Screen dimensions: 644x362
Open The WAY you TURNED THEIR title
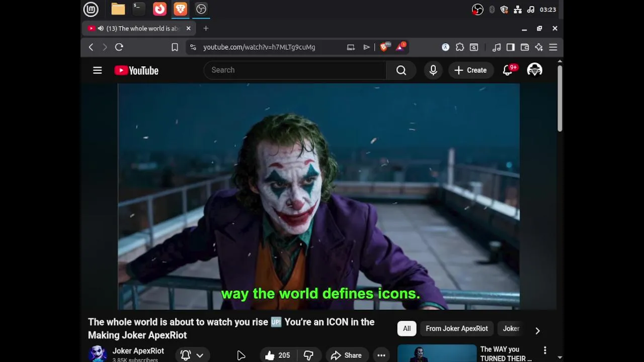pos(506,354)
